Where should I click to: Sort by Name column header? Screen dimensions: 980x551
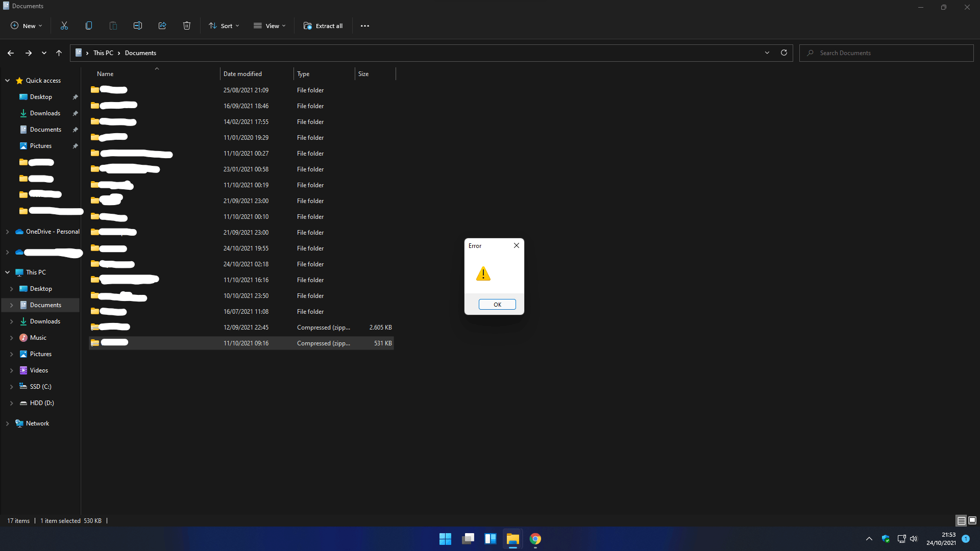155,74
